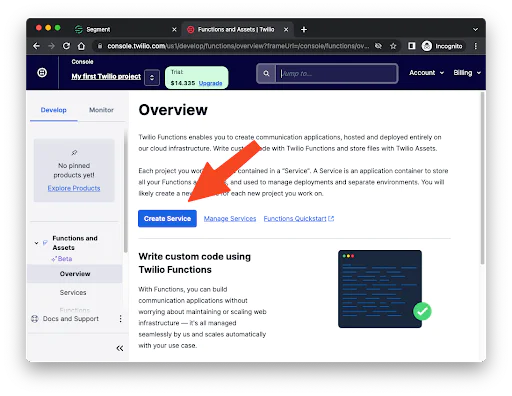Open My first Twilio project link
Screen dimensions: 512x396
click(x=106, y=76)
